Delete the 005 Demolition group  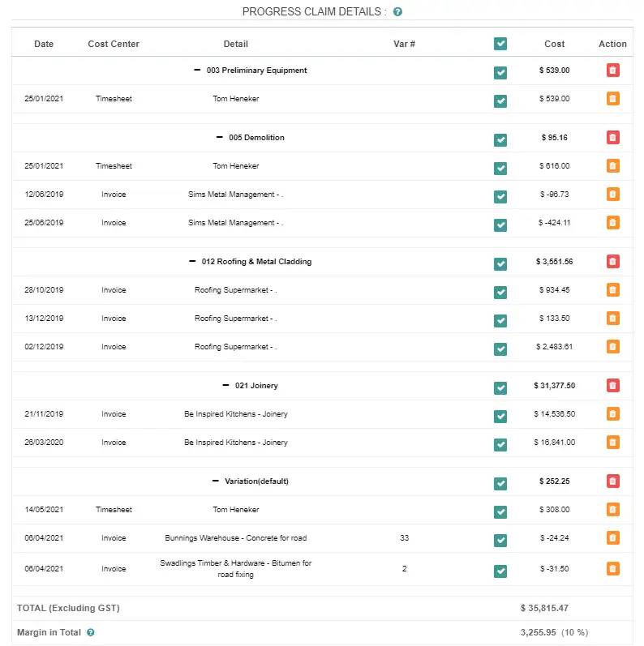click(x=612, y=138)
